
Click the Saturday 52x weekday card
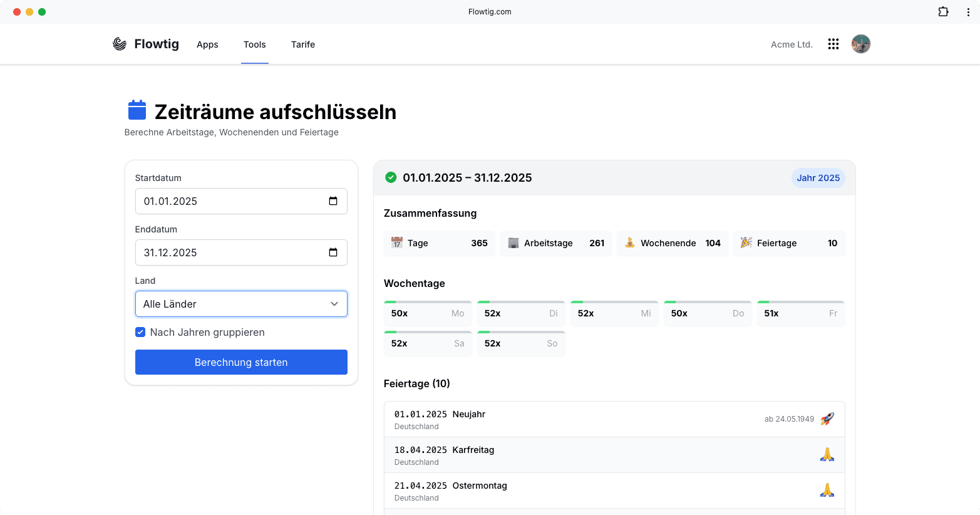(x=428, y=343)
